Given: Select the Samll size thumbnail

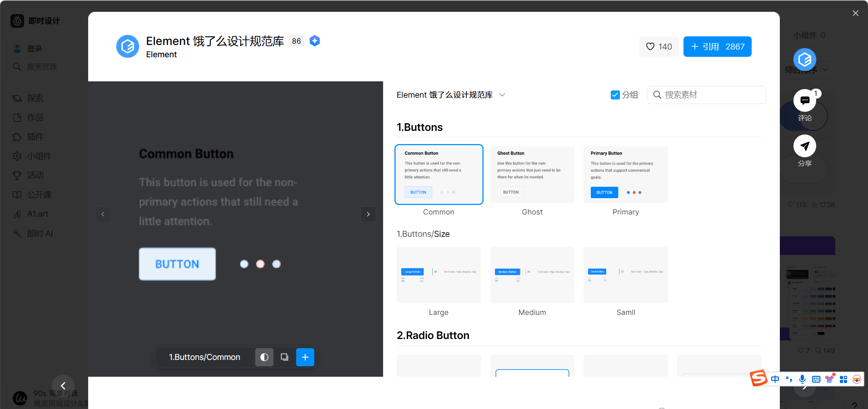Looking at the screenshot, I should 626,275.
